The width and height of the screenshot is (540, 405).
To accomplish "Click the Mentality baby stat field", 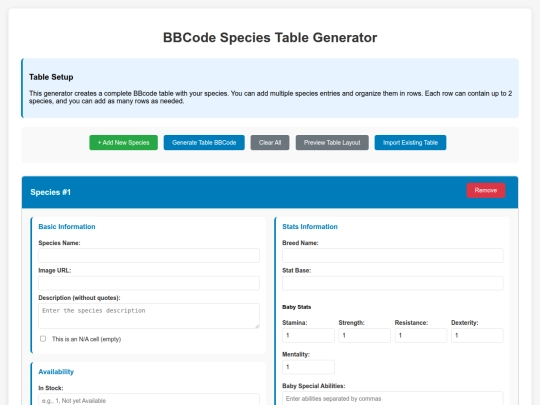I will click(308, 367).
